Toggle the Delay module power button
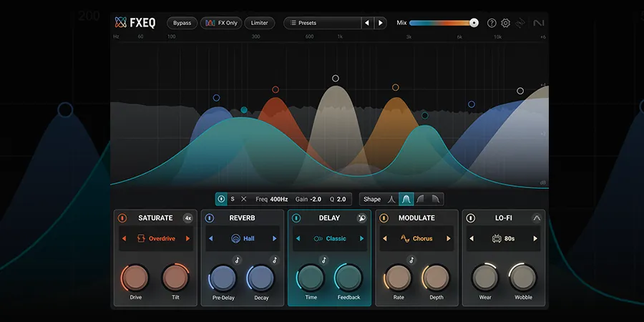 point(296,218)
